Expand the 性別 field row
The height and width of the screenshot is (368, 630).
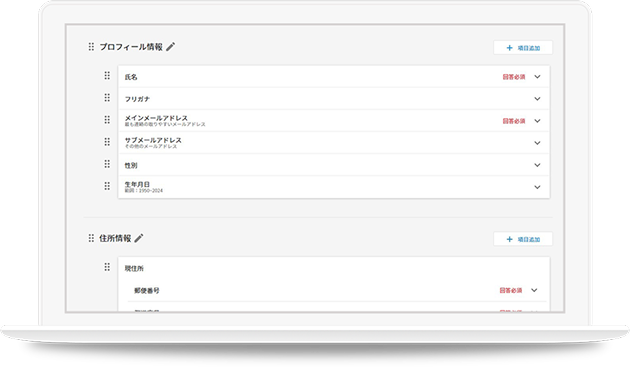point(537,165)
